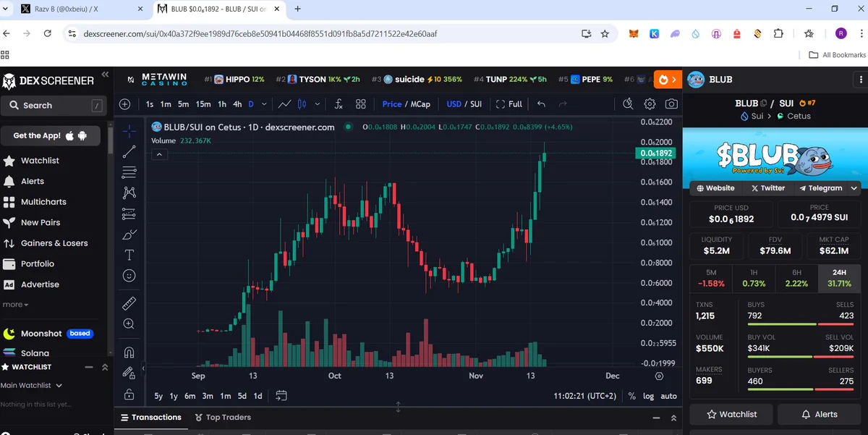This screenshot has height=435, width=868.
Task: Expand the sidebar more menu
Action: (15, 305)
